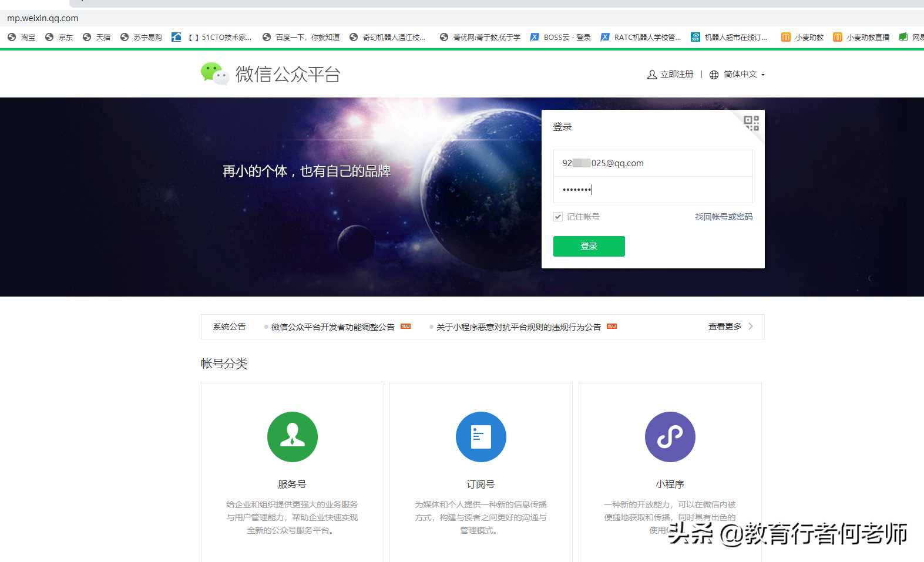The width and height of the screenshot is (924, 562).
Task: Open the 菁优网 bookmark
Action: click(480, 37)
